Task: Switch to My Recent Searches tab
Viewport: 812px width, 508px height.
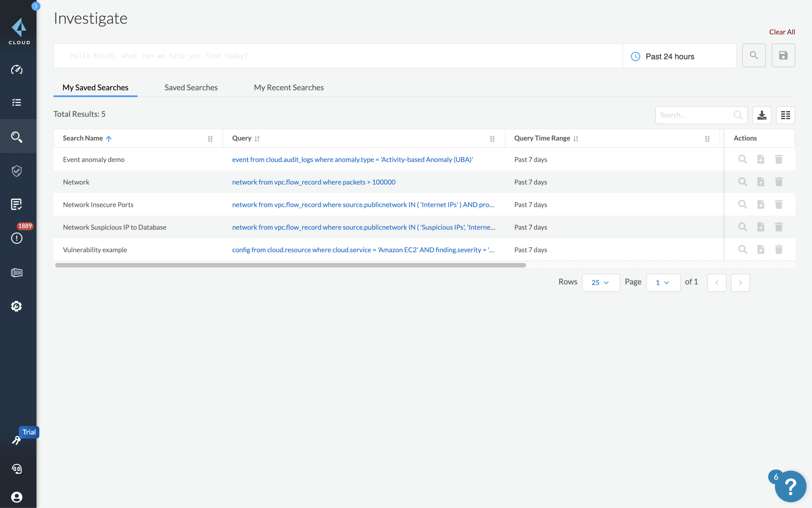Action: coord(288,87)
